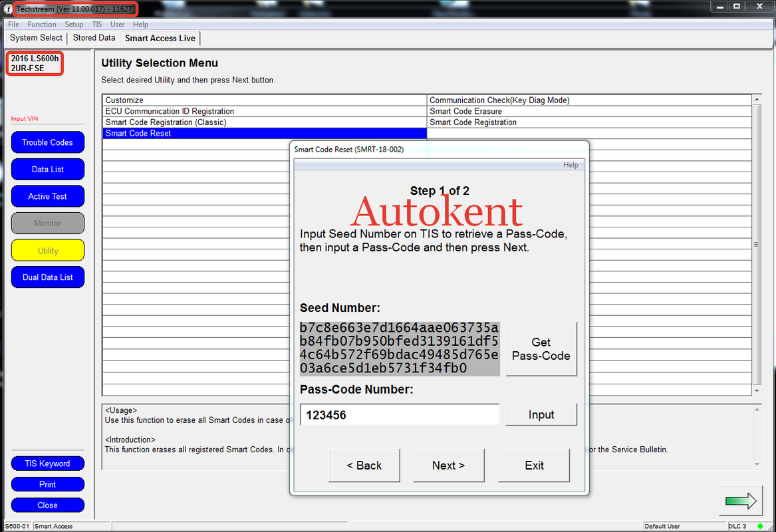Click the Techstream app icon in title bar
Screen dimensions: 776x532
(x=7, y=9)
